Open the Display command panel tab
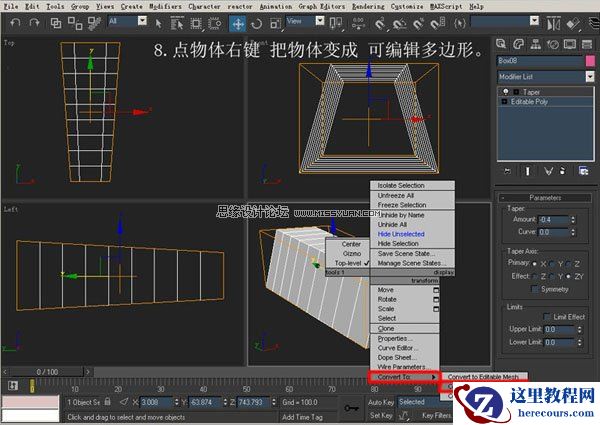The image size is (600, 425). click(x=570, y=44)
